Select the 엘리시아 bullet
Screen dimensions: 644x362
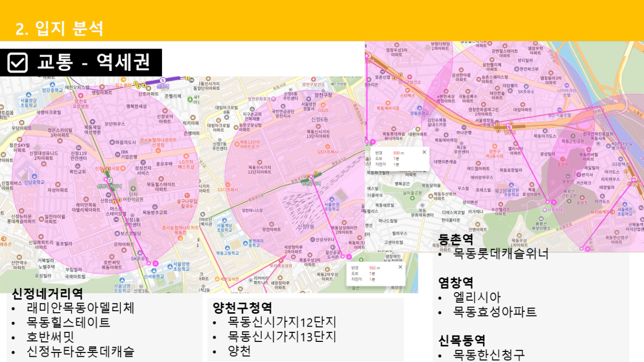pos(477,297)
